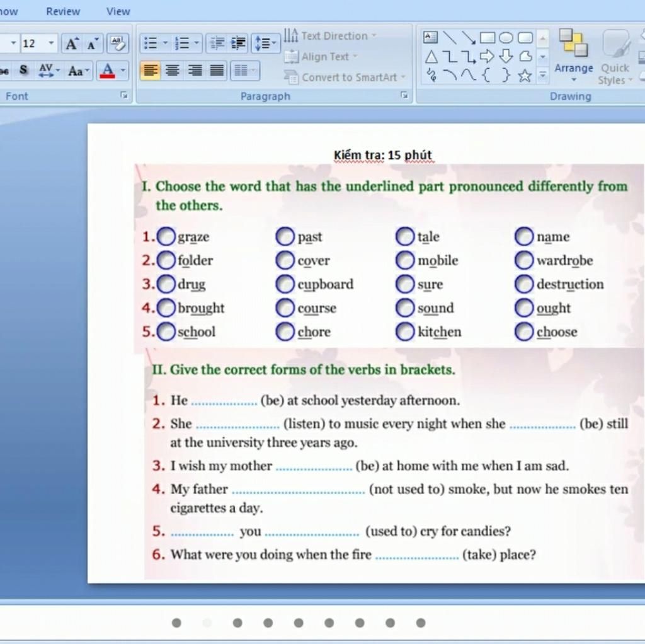Open the Line Spacing dropdown
Screen dimensions: 645x644
pyautogui.click(x=266, y=43)
